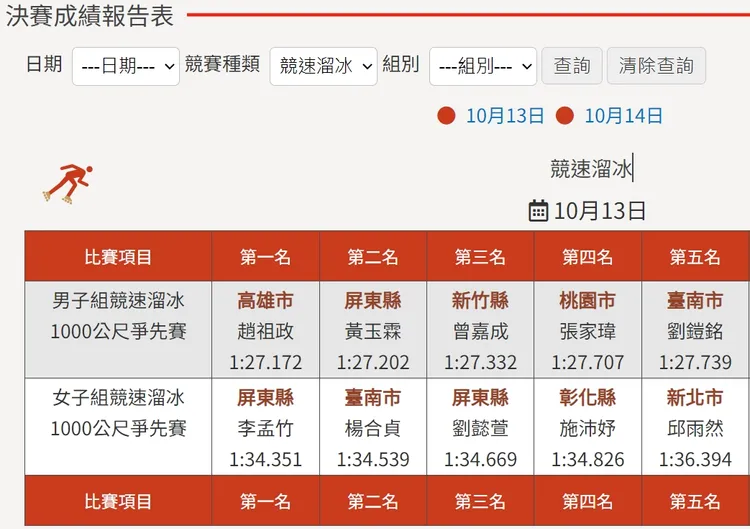750x529 pixels.
Task: Click the time 1:36.394
Action: pyautogui.click(x=695, y=459)
